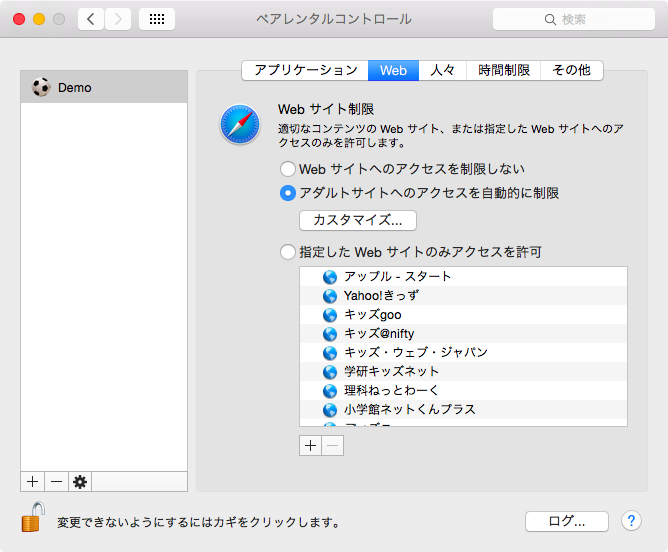Click in the 検索 search field
Image resolution: width=668 pixels, height=552 pixels.
[573, 19]
